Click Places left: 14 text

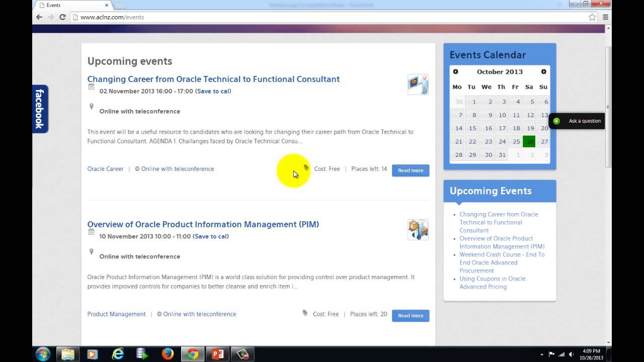tap(369, 169)
